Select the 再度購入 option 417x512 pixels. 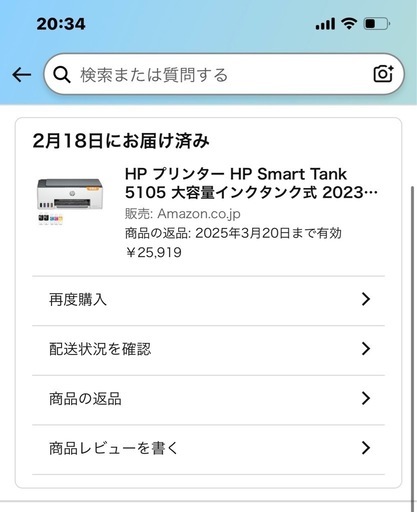(208, 300)
